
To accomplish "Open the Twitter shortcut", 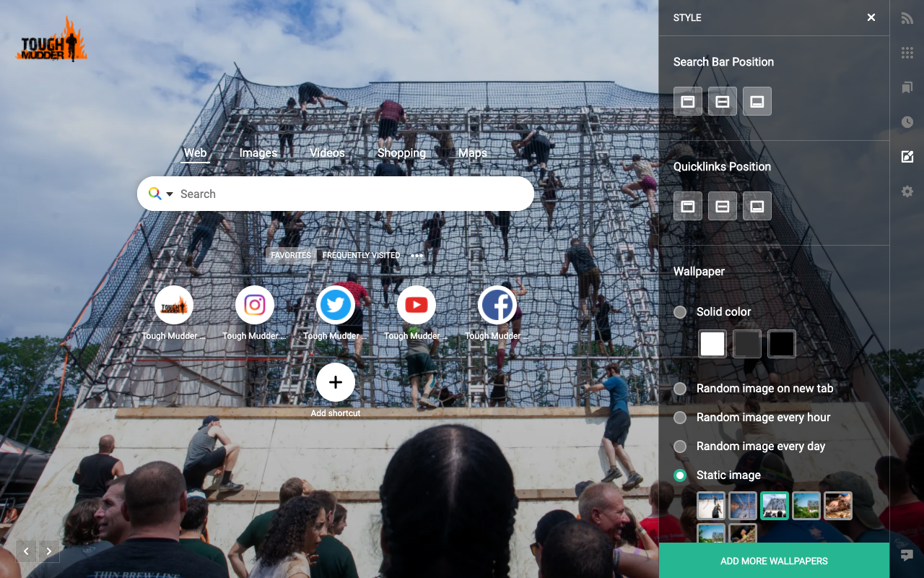I will coord(336,305).
